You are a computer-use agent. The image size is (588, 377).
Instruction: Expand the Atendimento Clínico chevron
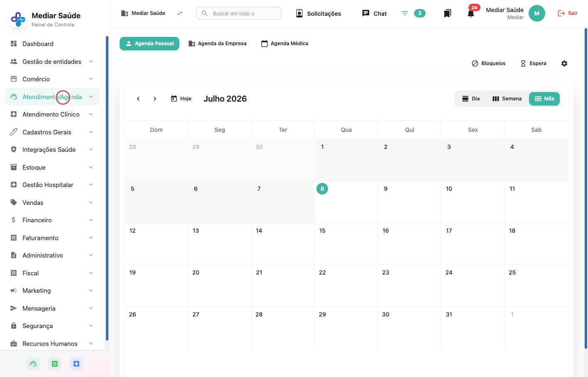(91, 114)
